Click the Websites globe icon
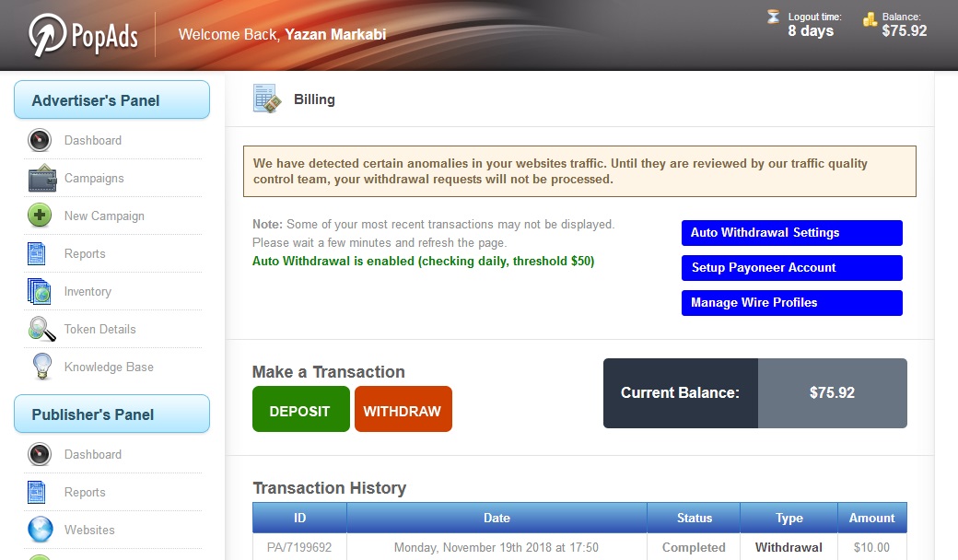 (41, 530)
